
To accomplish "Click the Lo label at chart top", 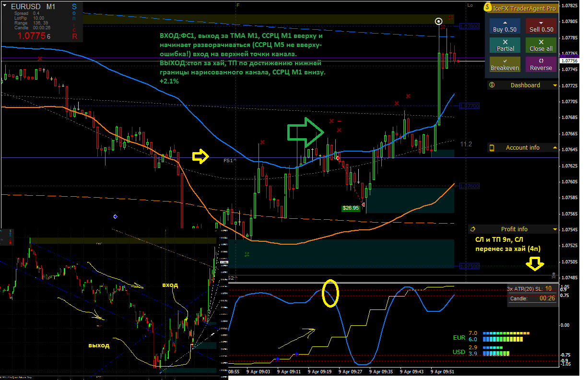I will pos(470,5).
